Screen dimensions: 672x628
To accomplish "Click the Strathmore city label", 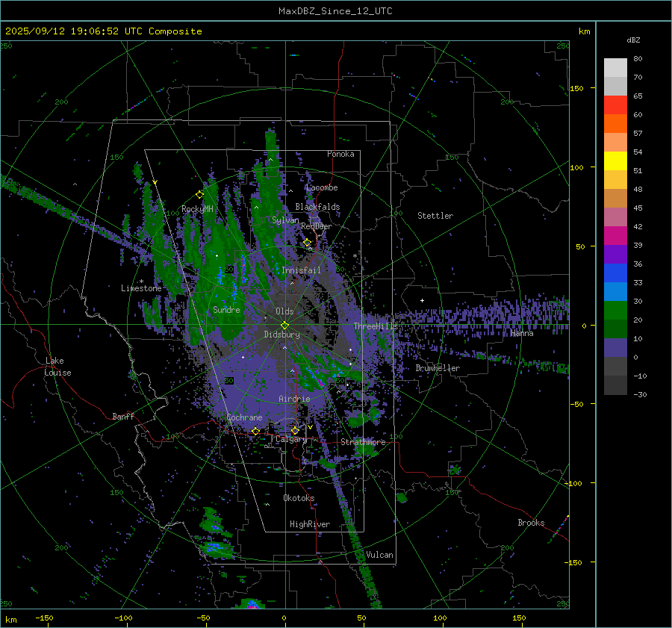I will (x=363, y=442).
